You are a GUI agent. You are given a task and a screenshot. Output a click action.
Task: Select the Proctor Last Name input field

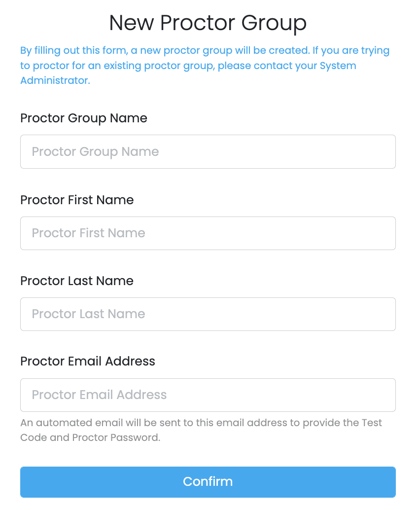(x=208, y=314)
